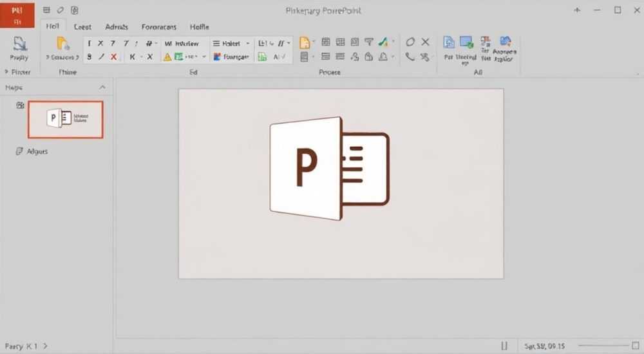Click the yellow warning triangle icon
This screenshot has height=354, width=644.
pyautogui.click(x=167, y=57)
